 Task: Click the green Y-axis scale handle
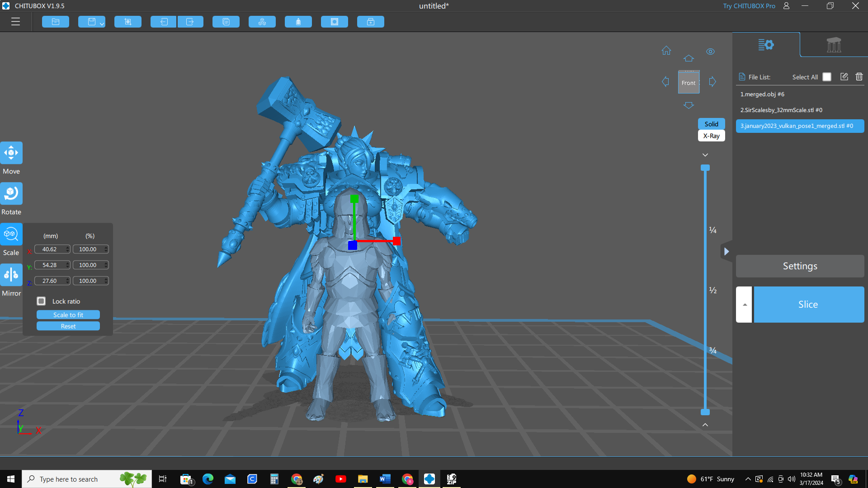pyautogui.click(x=354, y=199)
